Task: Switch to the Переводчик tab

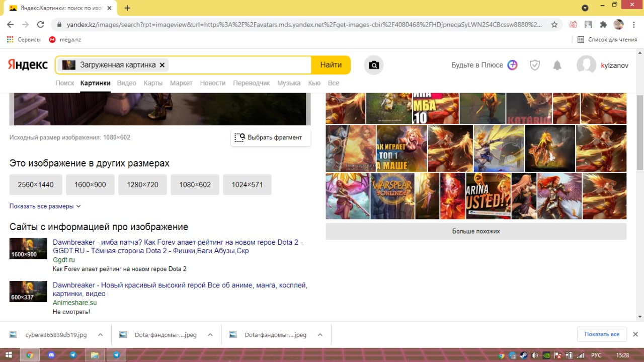Action: 252,83
